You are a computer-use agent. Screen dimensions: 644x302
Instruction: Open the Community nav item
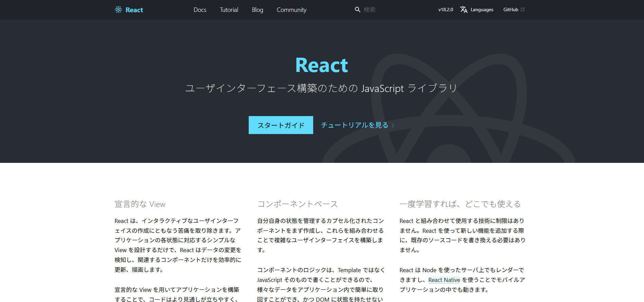click(x=291, y=10)
